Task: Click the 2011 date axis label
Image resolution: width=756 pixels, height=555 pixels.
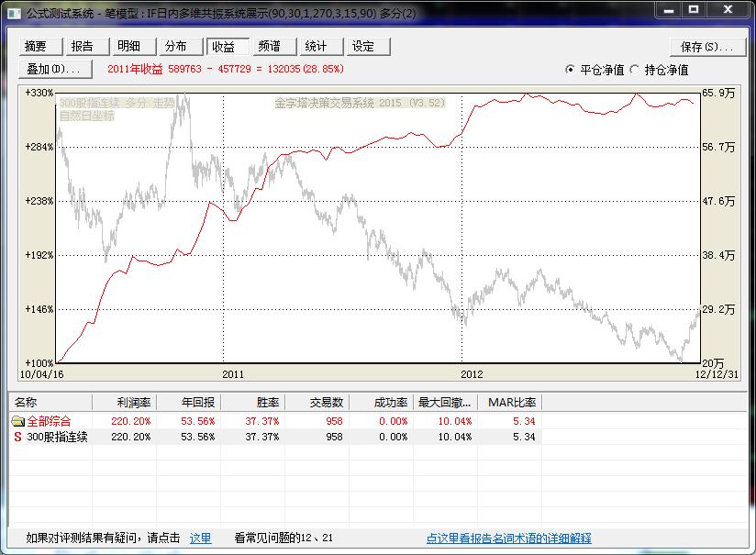Action: 233,374
